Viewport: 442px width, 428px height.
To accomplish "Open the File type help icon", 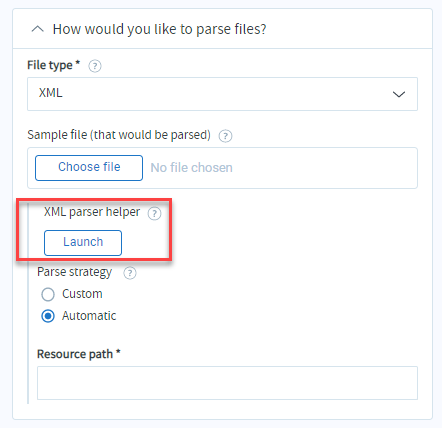I will [95, 66].
